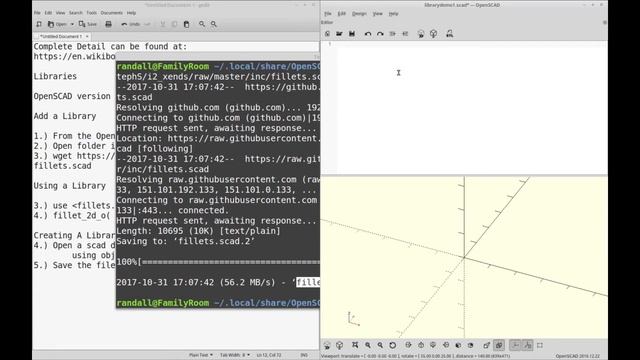Click Undo icon in OpenSCAD editor toolbar

tap(368, 34)
